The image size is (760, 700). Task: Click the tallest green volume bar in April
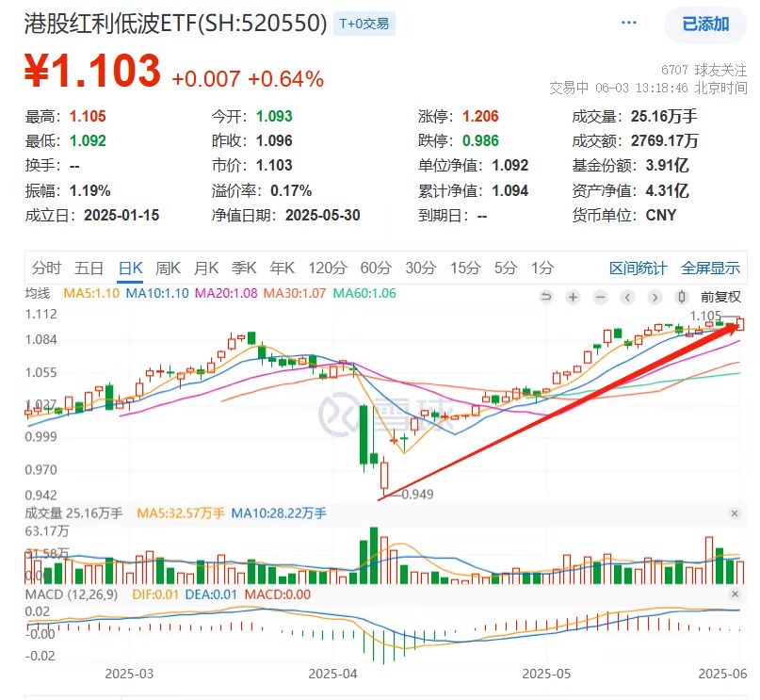(x=374, y=556)
